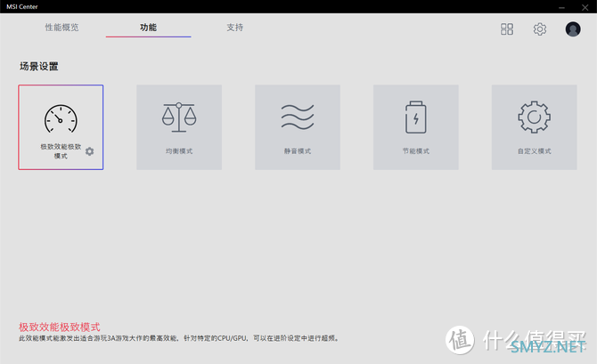Click the red 极致效能极致模式 description title
This screenshot has height=364, width=597.
click(60, 327)
